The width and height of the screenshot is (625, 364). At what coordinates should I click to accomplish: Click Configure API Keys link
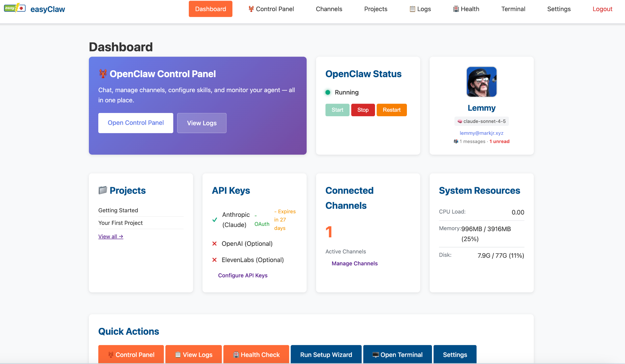243,275
